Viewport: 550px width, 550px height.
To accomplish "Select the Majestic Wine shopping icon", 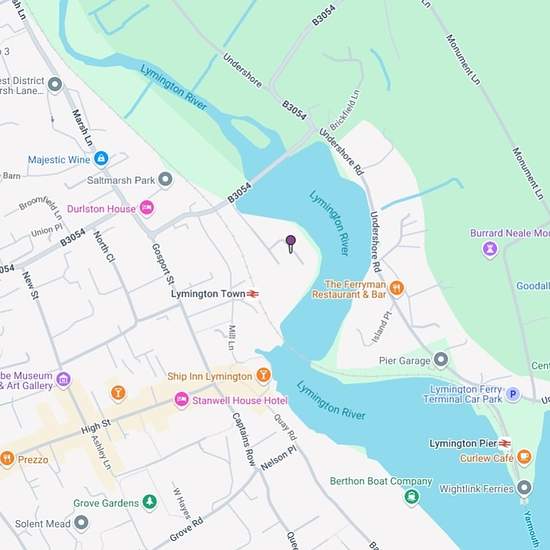I will (101, 159).
